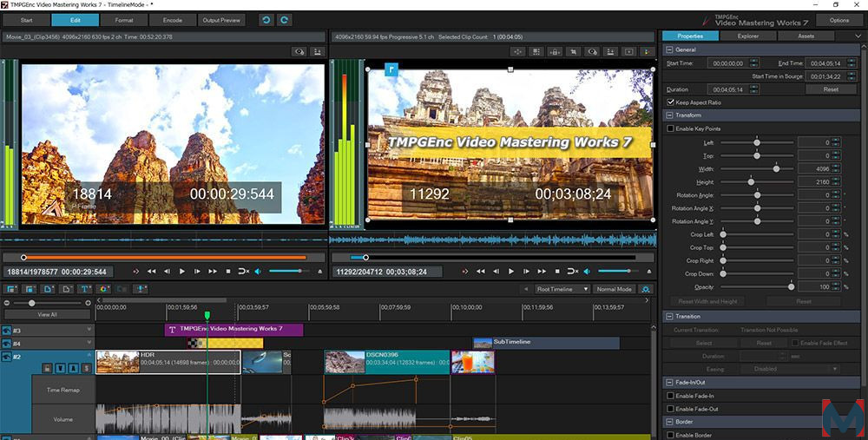Click the add new file icon in the timeline toolbar
The width and height of the screenshot is (868, 440).
pyautogui.click(x=48, y=289)
